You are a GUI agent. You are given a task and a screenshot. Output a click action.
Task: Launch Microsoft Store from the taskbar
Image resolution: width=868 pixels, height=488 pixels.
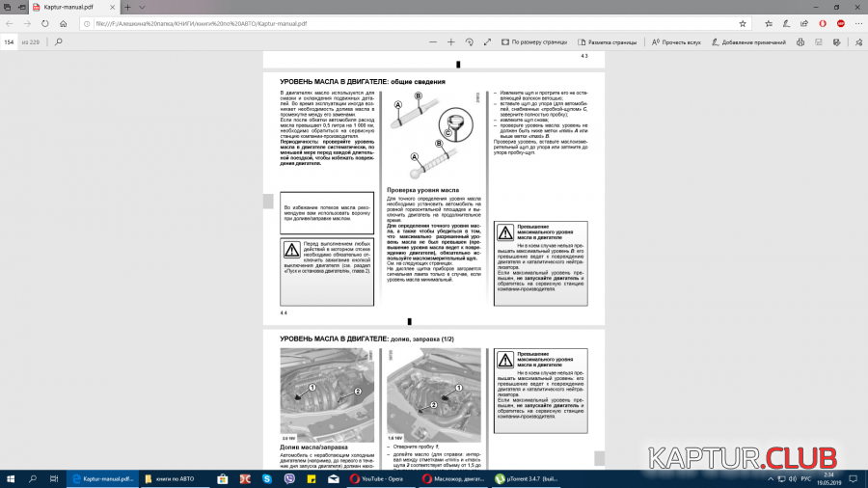[223, 478]
